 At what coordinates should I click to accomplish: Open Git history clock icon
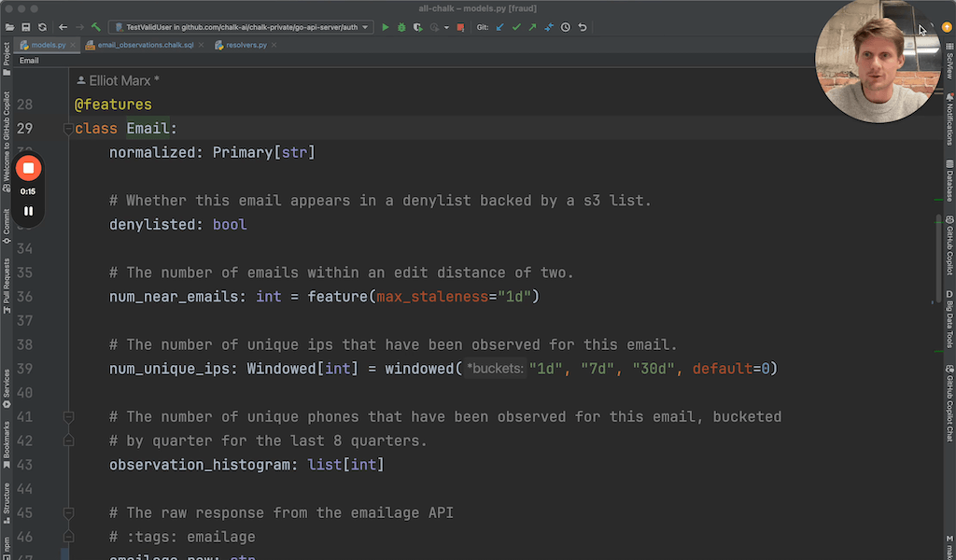point(566,27)
